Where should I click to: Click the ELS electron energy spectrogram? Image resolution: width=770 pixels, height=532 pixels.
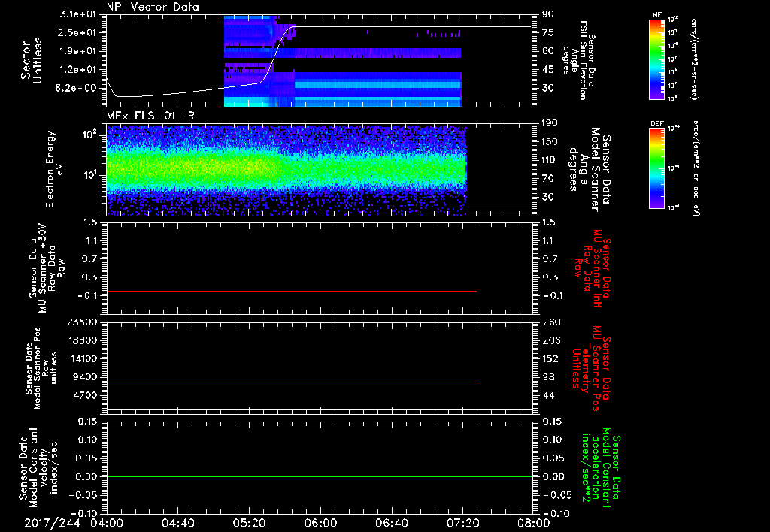coord(286,169)
